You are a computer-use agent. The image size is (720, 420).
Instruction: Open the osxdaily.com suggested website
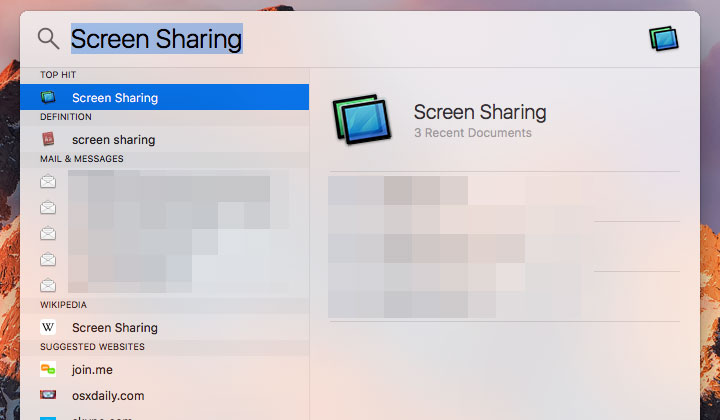[164, 395]
